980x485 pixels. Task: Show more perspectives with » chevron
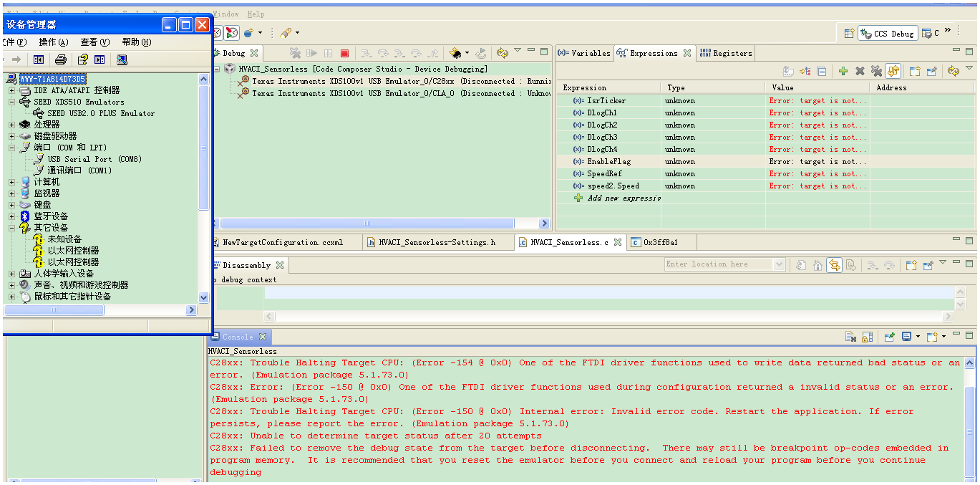[x=948, y=31]
